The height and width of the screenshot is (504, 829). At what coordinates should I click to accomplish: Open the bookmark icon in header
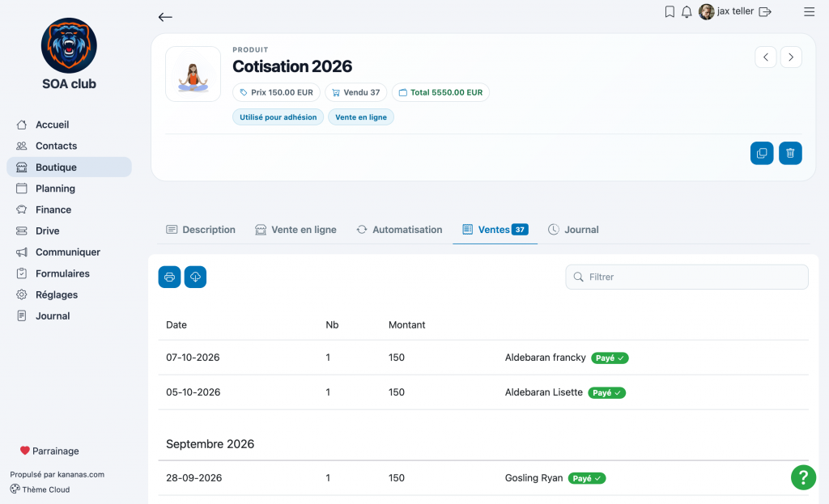[x=670, y=11]
